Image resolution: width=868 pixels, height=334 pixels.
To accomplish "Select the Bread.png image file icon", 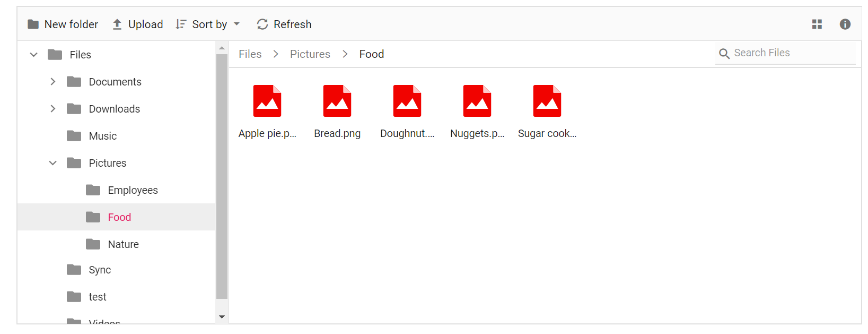I will (x=337, y=101).
